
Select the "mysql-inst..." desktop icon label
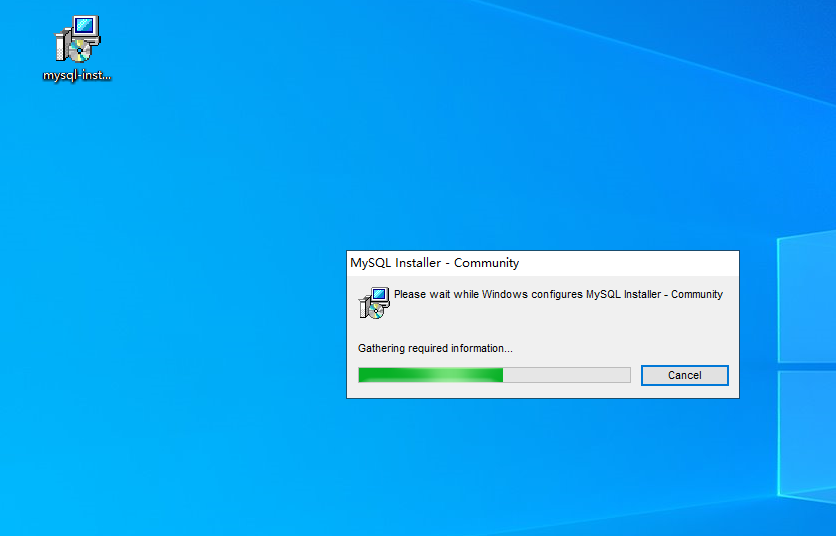77,75
